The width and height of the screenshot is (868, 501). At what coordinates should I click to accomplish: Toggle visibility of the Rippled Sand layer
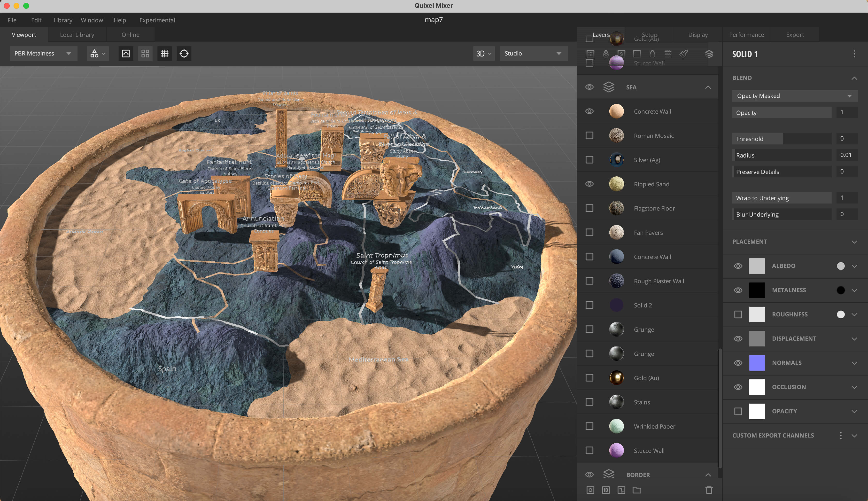(x=589, y=184)
